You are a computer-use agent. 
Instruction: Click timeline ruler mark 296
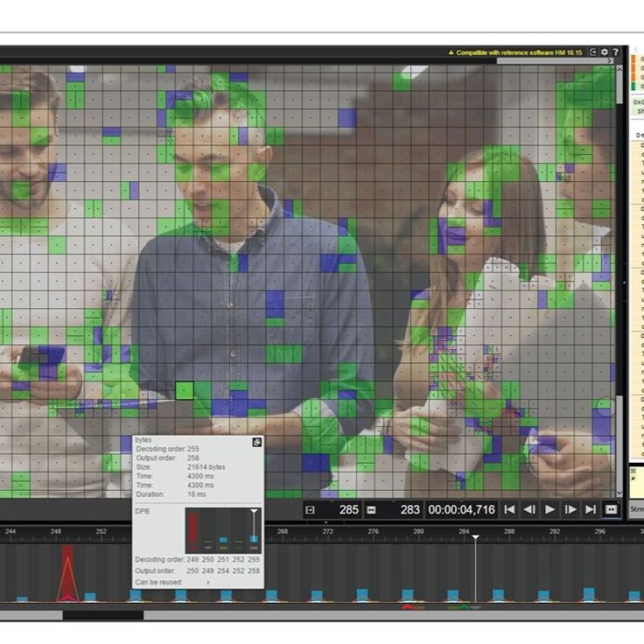click(599, 531)
